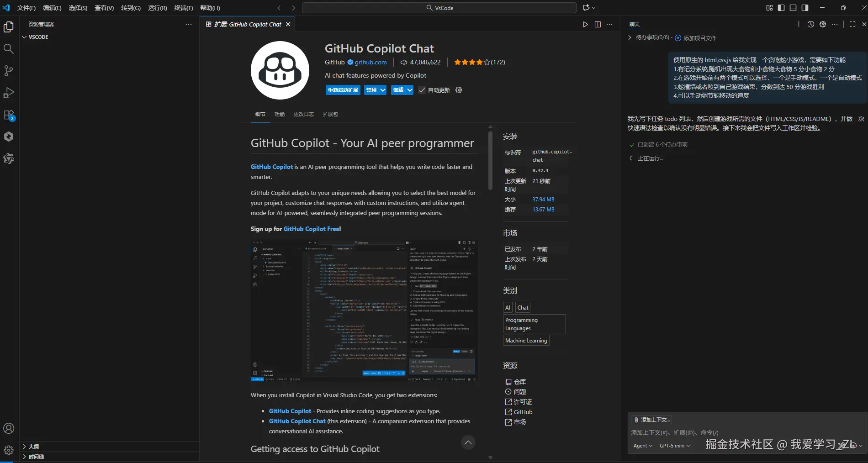Click Customize Layout icon in title bar
This screenshot has width=868, height=463.
(769, 8)
